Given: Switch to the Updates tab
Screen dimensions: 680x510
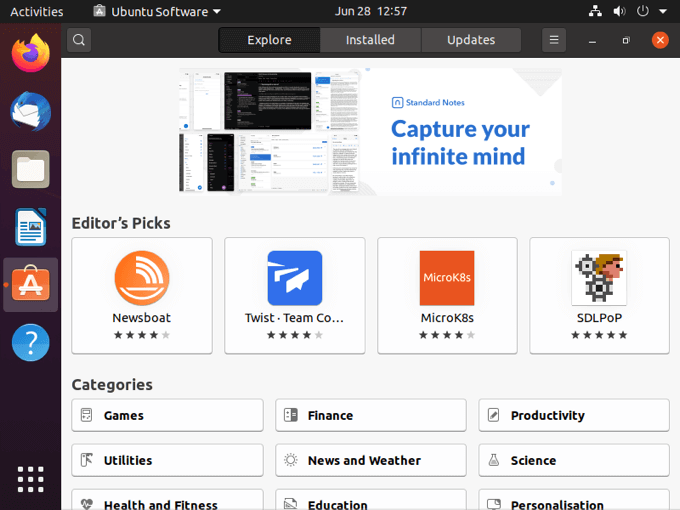Looking at the screenshot, I should point(471,40).
